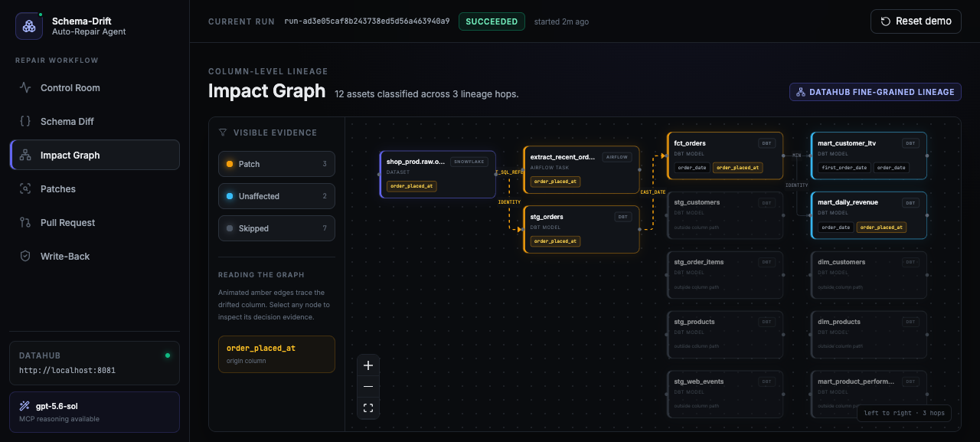
Task: Click the gray Skipped color dot
Action: point(230,228)
